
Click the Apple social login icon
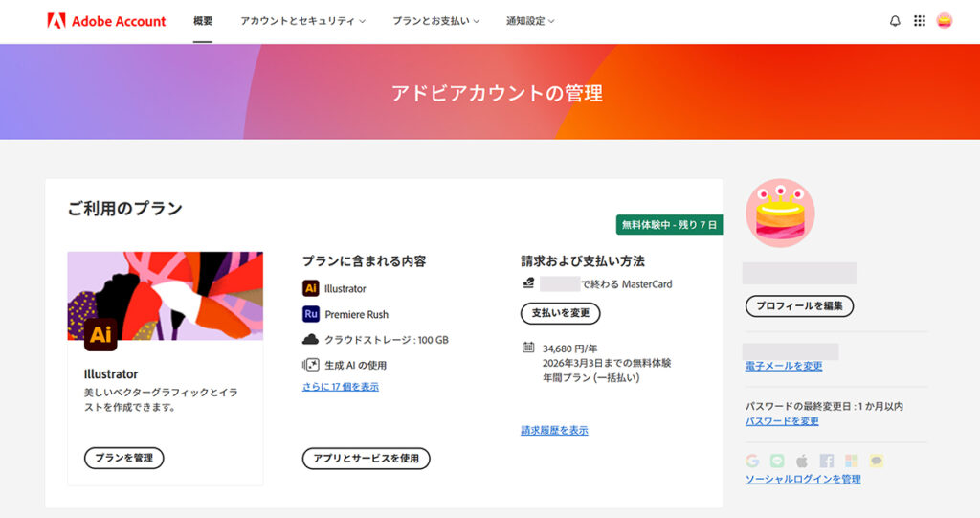point(802,462)
